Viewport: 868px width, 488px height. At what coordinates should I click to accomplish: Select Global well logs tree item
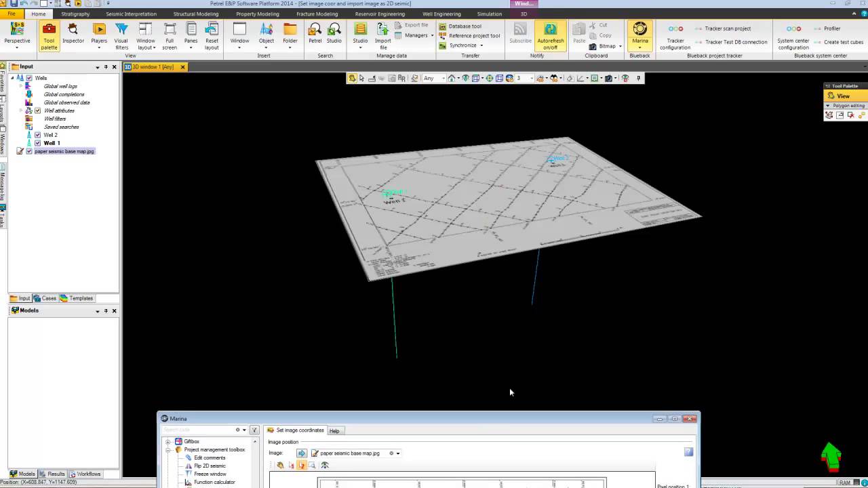pyautogui.click(x=60, y=86)
